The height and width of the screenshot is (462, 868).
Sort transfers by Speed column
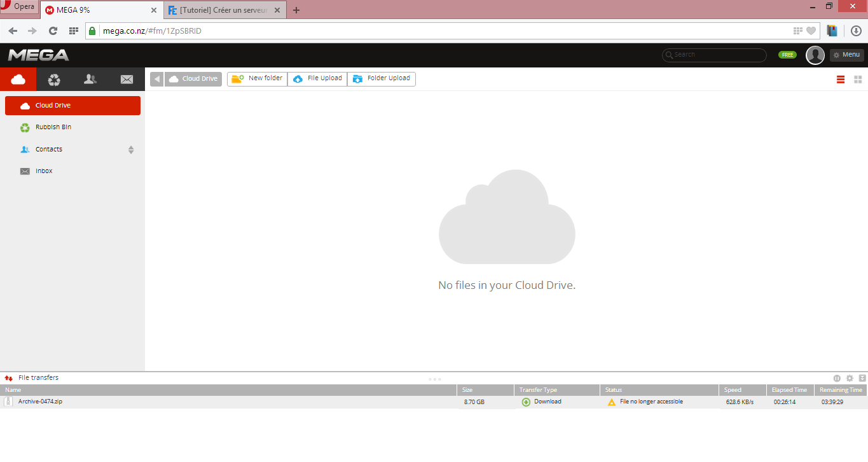point(743,390)
